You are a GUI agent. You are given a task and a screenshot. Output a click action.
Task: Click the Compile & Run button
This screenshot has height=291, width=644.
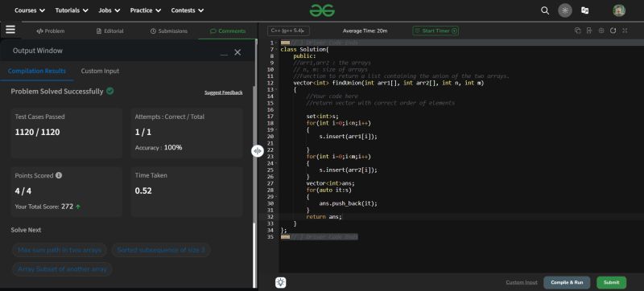(x=567, y=282)
